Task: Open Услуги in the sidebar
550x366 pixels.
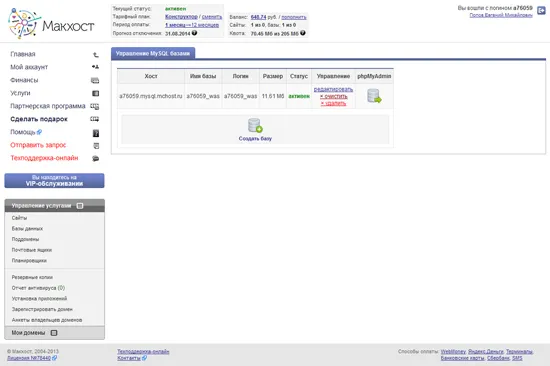Action: click(20, 93)
